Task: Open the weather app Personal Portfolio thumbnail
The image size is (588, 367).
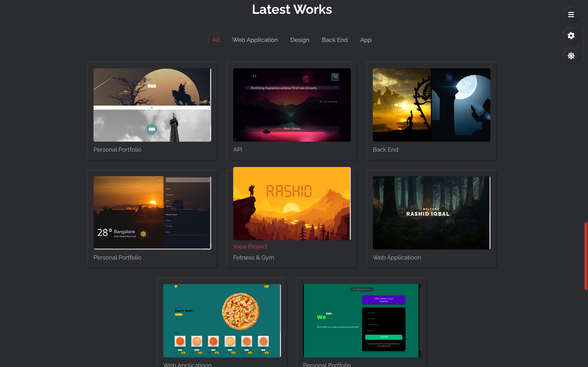Action: pos(152,212)
